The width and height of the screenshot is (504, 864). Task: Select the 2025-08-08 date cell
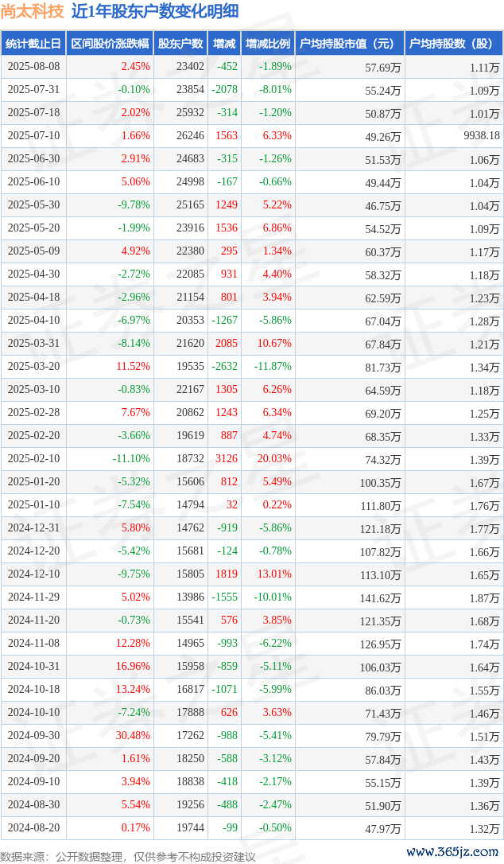[x=33, y=67]
